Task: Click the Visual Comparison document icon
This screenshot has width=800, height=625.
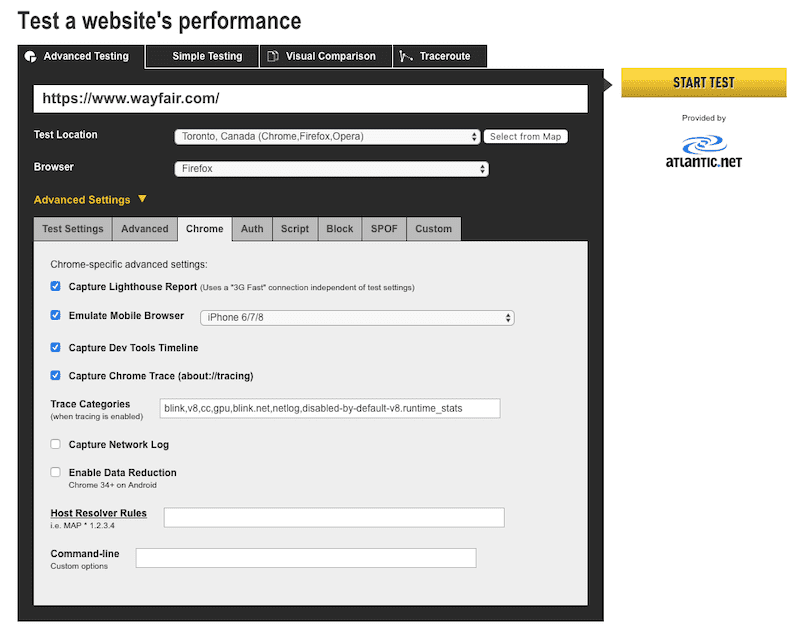Action: coord(273,56)
